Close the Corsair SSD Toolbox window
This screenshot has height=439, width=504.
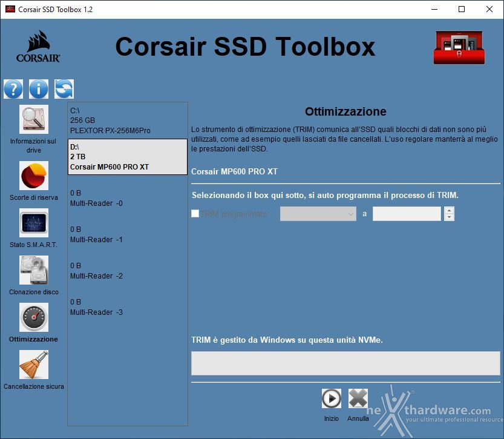(x=489, y=9)
